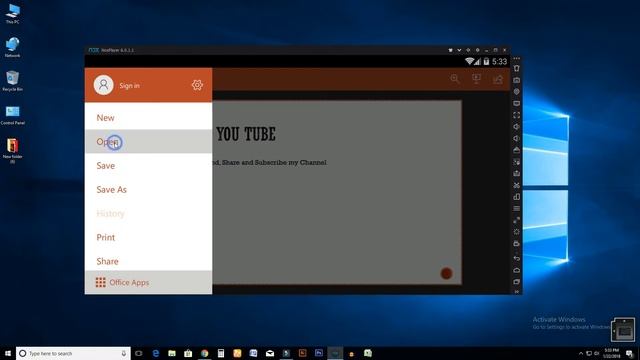This screenshot has width=640, height=360.
Task: Click the Nox sidebar three-line menu icon
Action: point(517,209)
